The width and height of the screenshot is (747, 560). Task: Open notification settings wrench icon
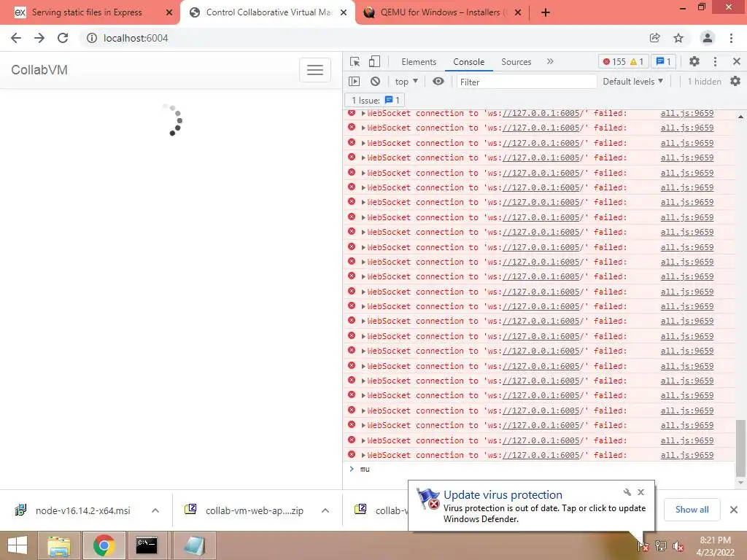click(x=627, y=492)
